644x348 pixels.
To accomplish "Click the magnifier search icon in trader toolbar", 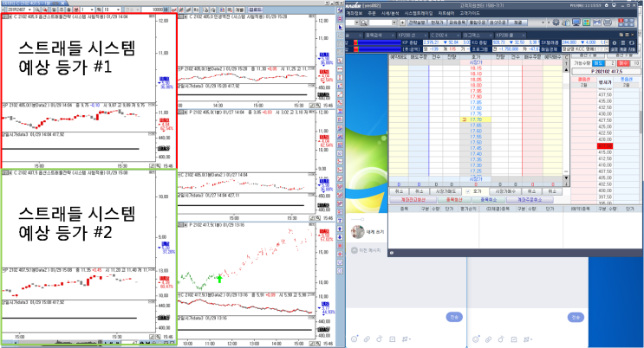I will click(x=364, y=23).
